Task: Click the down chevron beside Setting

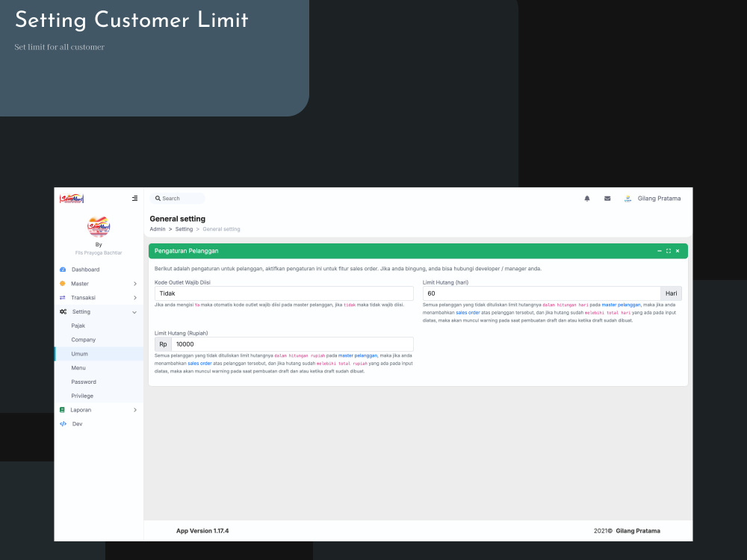Action: coord(134,312)
